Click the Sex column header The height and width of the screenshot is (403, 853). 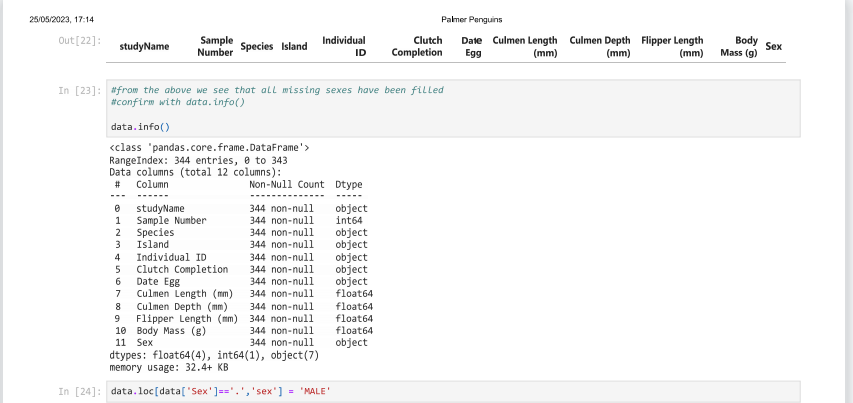774,46
